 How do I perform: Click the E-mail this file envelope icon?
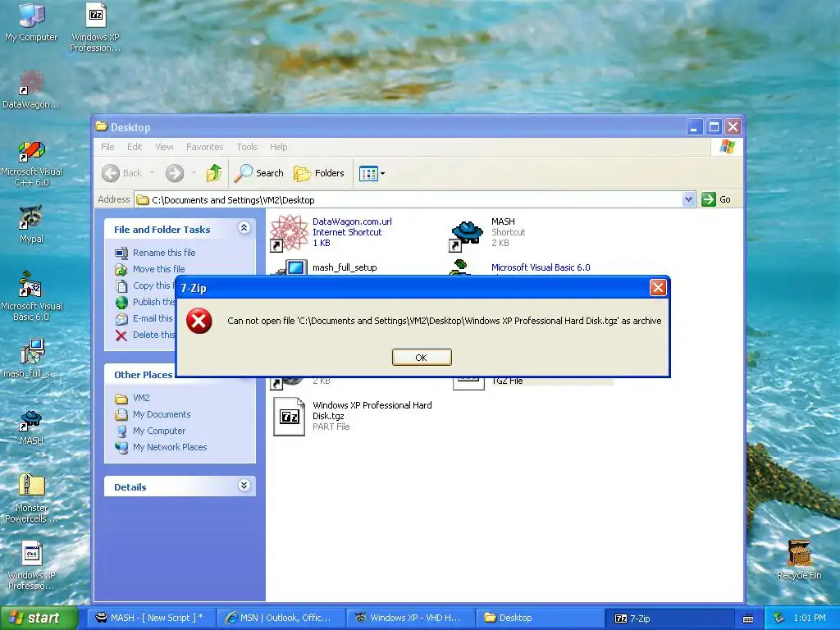tap(121, 319)
